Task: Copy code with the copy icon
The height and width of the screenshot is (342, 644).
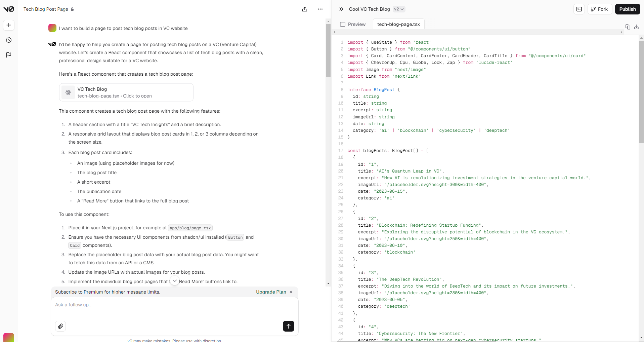Action: tap(628, 27)
